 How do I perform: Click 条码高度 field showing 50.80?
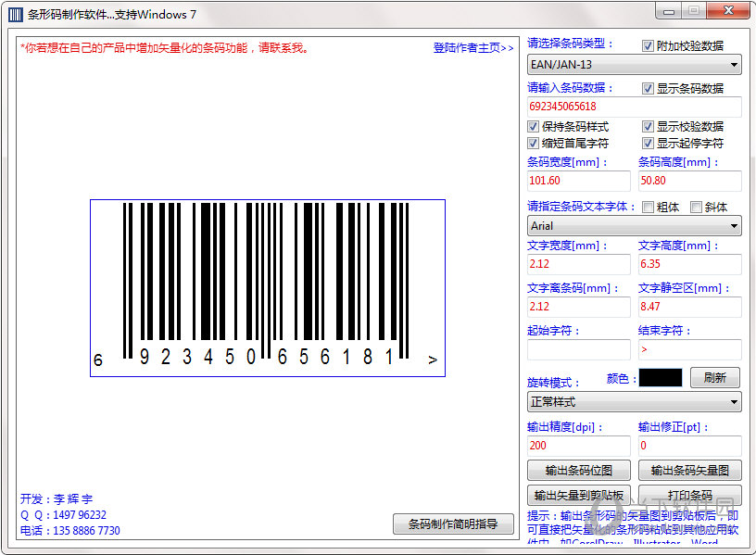pos(690,181)
